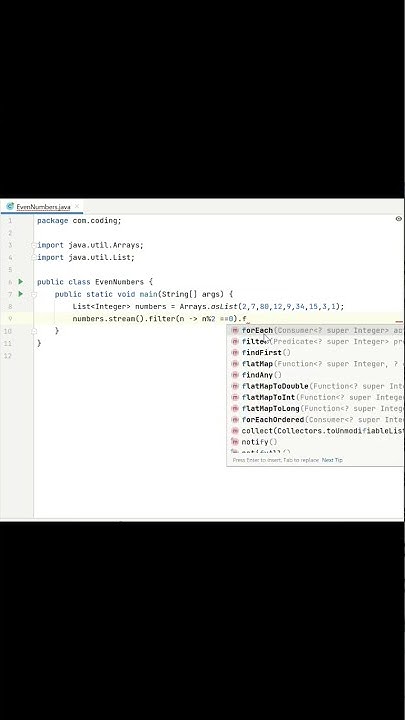Select forEachOrdered suggestion
Screen dimensions: 405x720
(315, 420)
